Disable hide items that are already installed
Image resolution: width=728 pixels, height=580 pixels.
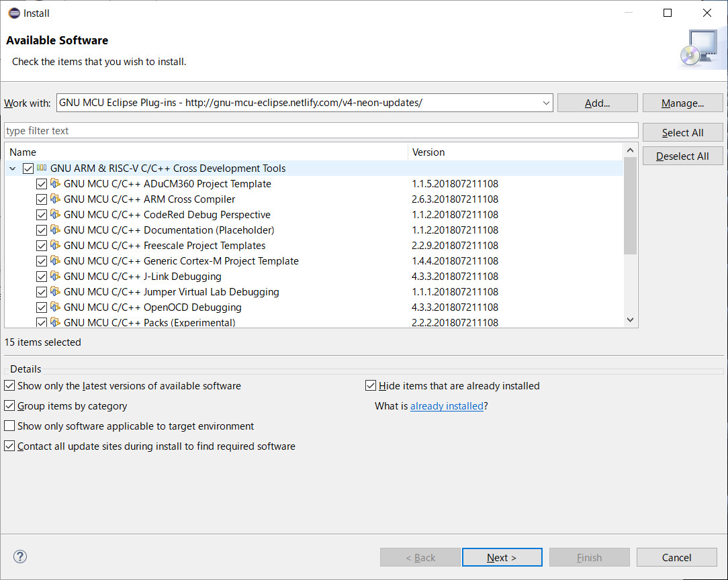371,385
